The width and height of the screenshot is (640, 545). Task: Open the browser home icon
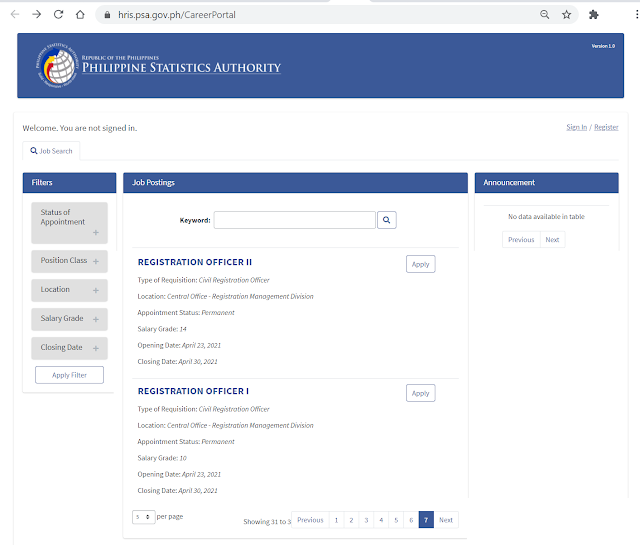tap(80, 15)
